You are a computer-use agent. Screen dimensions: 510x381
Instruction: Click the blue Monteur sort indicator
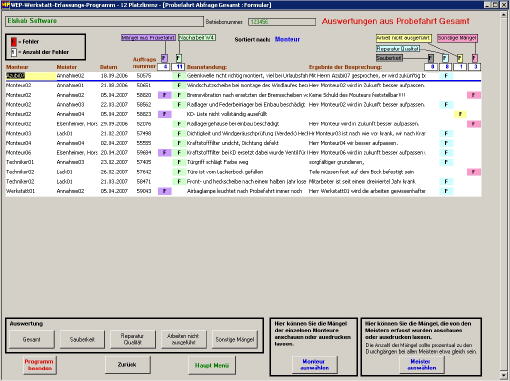click(x=287, y=39)
